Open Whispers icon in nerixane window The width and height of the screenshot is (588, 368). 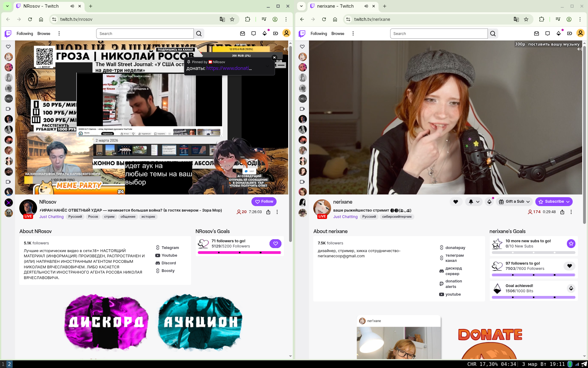(x=547, y=33)
